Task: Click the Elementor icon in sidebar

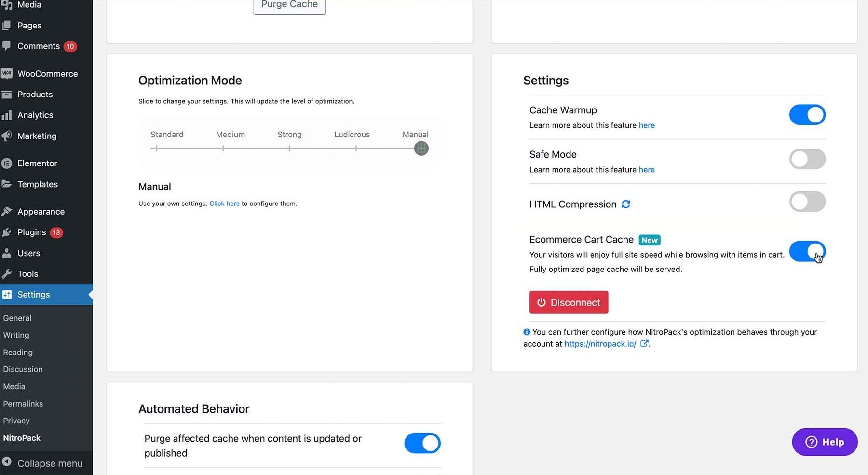Action: [x=7, y=163]
